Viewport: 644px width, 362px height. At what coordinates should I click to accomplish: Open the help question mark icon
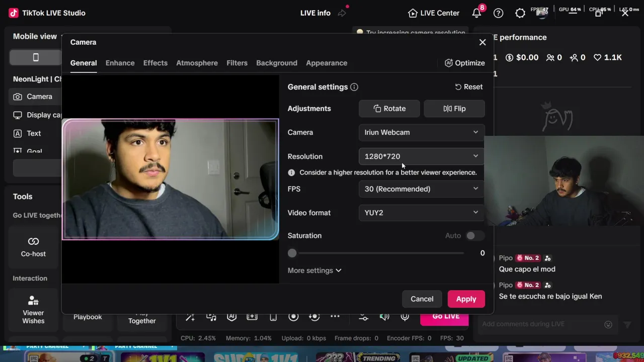point(498,13)
